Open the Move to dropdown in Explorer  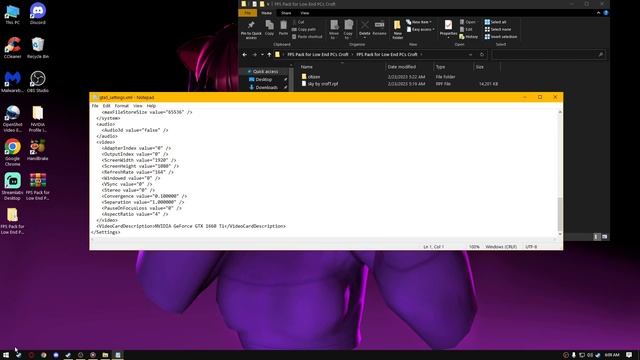334,29
